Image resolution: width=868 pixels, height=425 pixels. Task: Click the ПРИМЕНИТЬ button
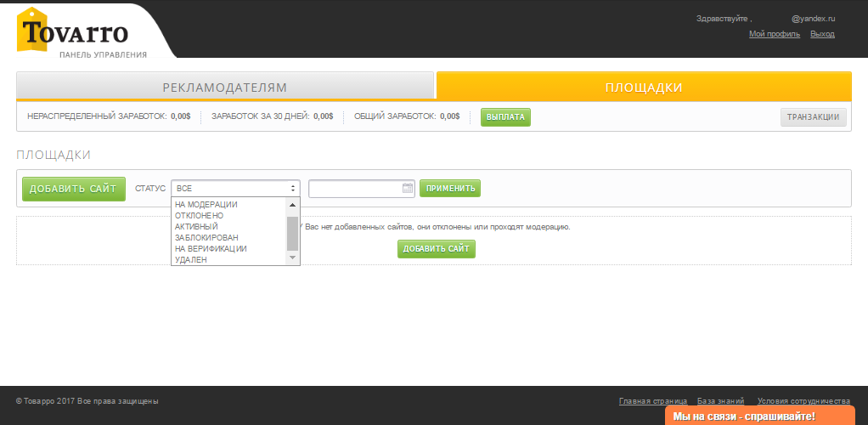tap(450, 189)
